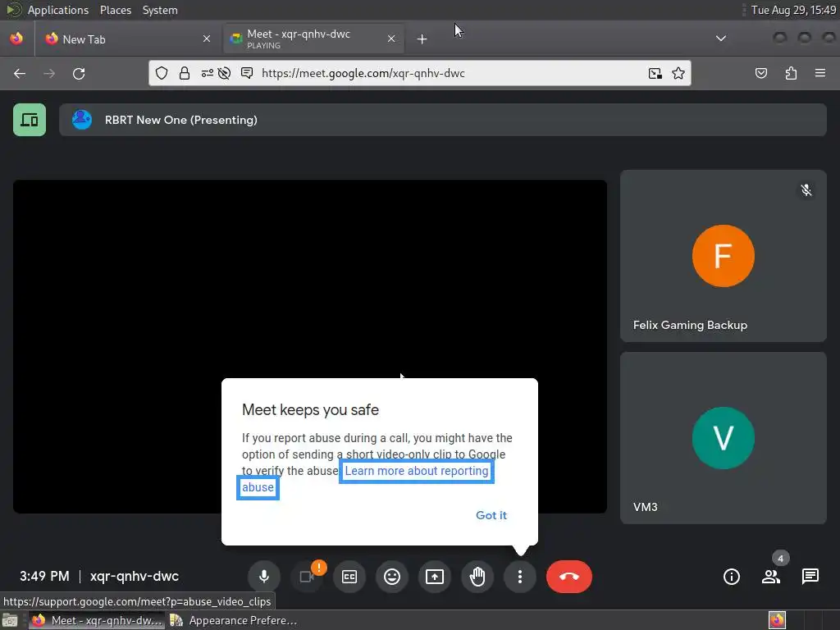This screenshot has width=840, height=630.
Task: Turn on closed captions
Action: tap(349, 577)
